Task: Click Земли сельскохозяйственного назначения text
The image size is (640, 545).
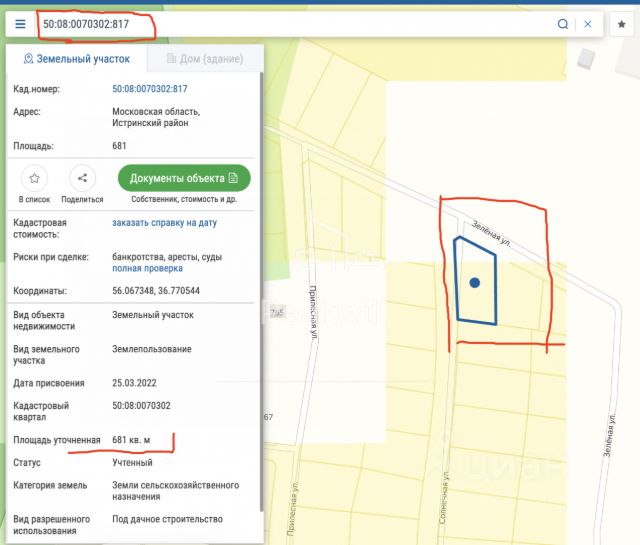Action: pos(176,491)
